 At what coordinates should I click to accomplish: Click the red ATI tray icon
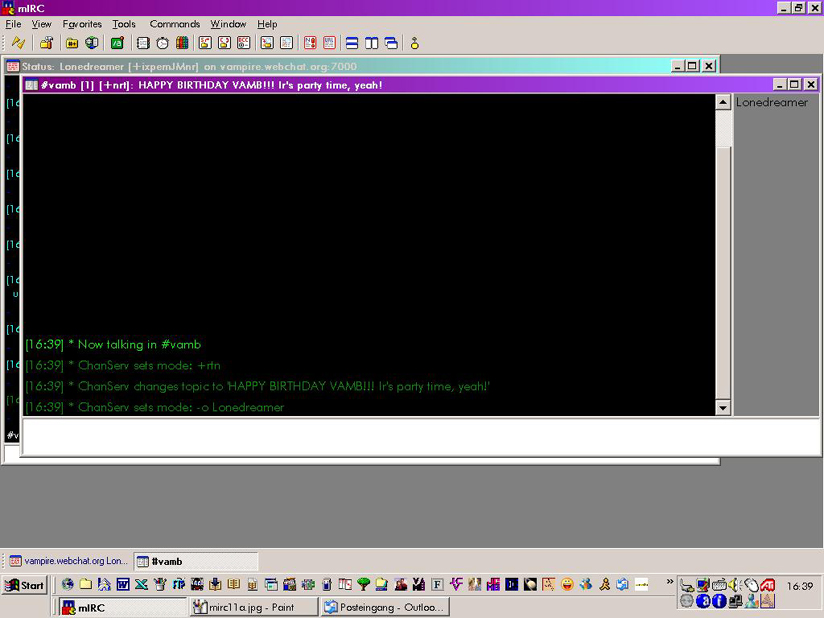(768, 584)
